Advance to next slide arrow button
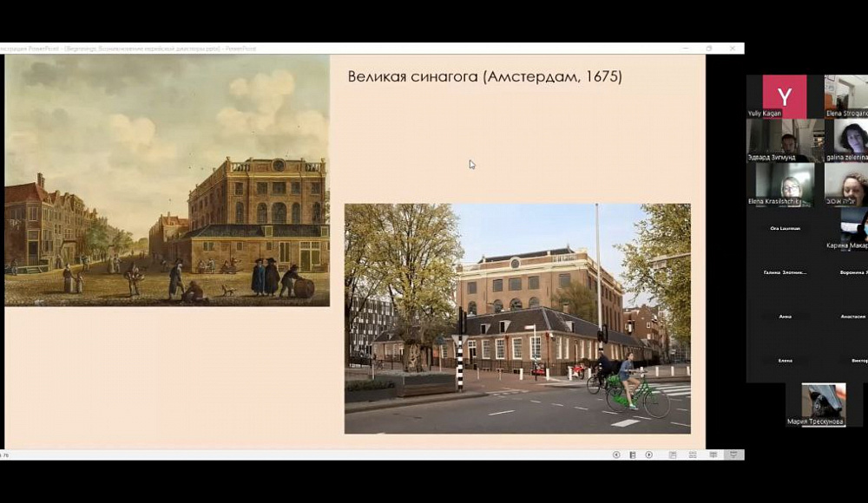 648,454
